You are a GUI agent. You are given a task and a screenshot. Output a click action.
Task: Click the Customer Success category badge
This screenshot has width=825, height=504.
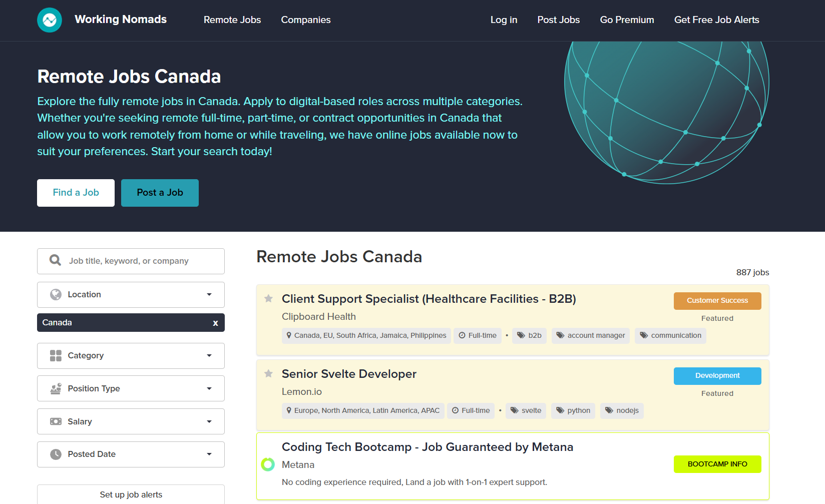click(x=717, y=301)
